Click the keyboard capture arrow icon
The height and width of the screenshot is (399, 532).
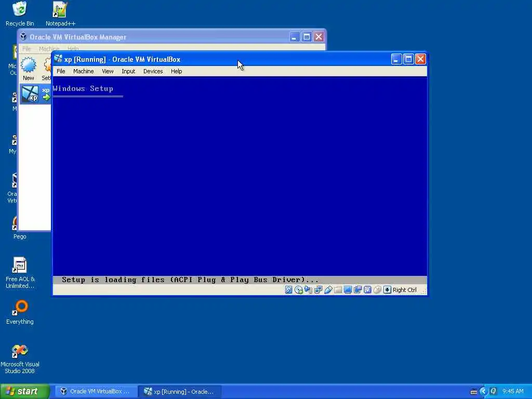coord(387,290)
